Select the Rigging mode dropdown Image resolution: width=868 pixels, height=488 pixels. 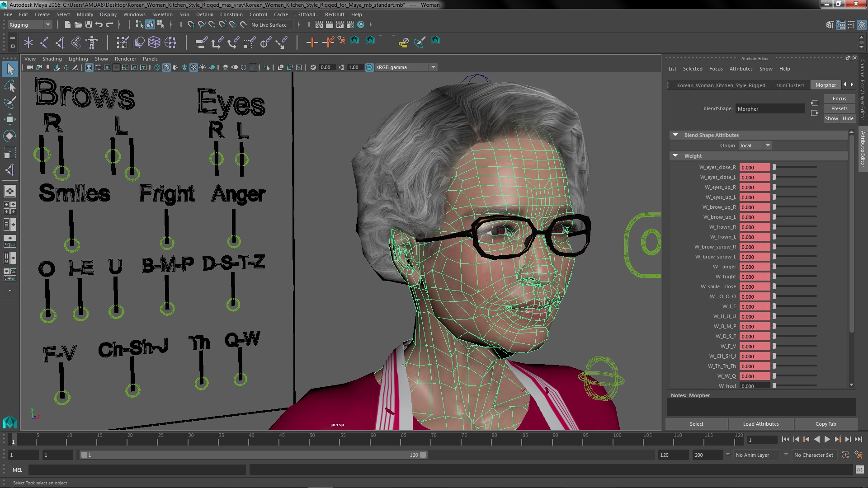coord(28,24)
